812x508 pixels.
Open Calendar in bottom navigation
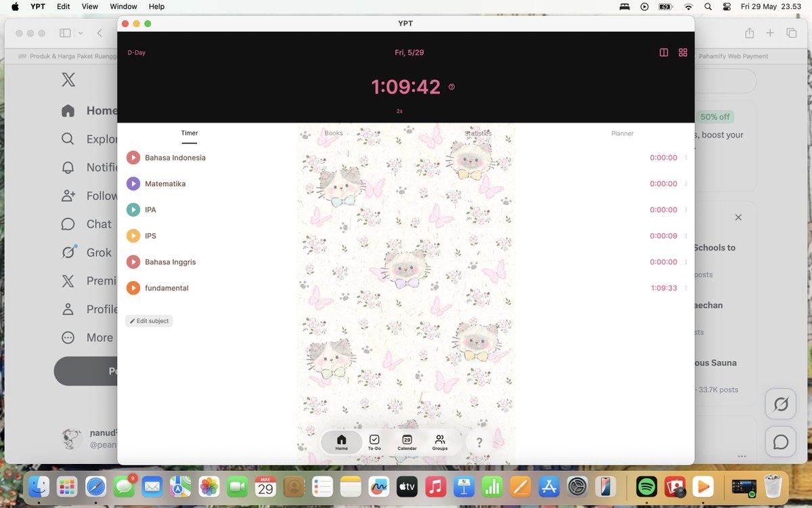[x=407, y=442]
